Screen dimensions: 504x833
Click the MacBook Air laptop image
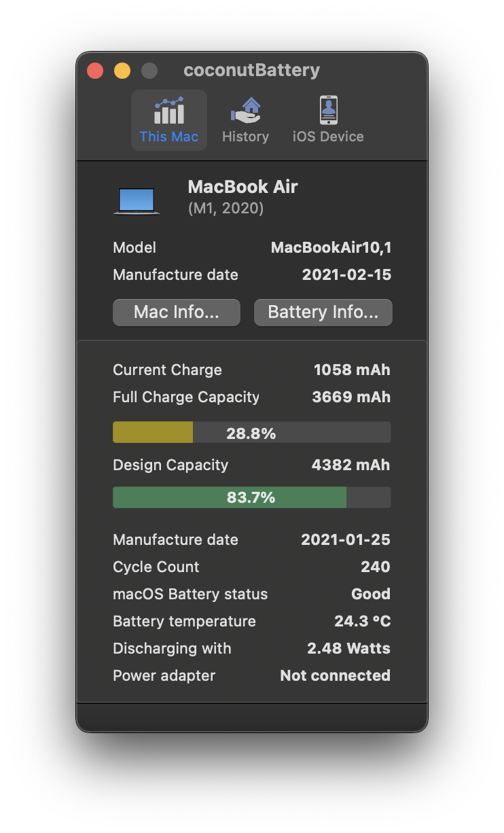137,201
